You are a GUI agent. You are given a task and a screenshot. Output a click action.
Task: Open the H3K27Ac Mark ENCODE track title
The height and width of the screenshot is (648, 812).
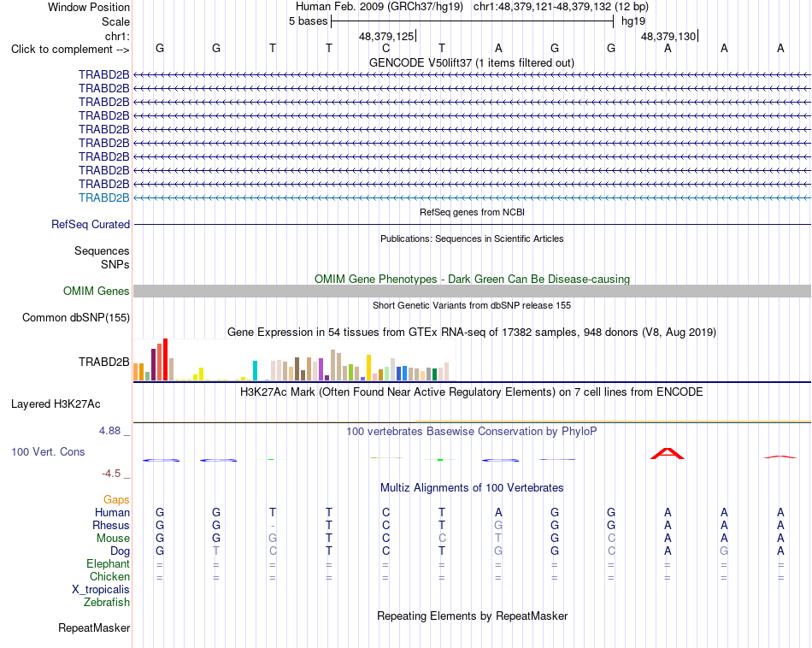pyautogui.click(x=472, y=392)
